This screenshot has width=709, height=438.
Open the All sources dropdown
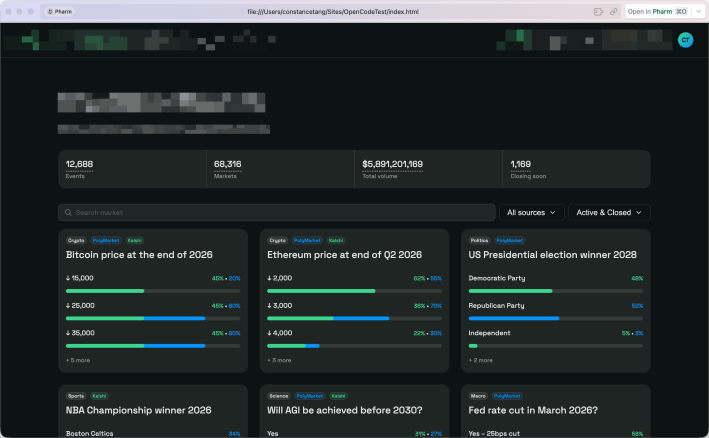(x=531, y=213)
